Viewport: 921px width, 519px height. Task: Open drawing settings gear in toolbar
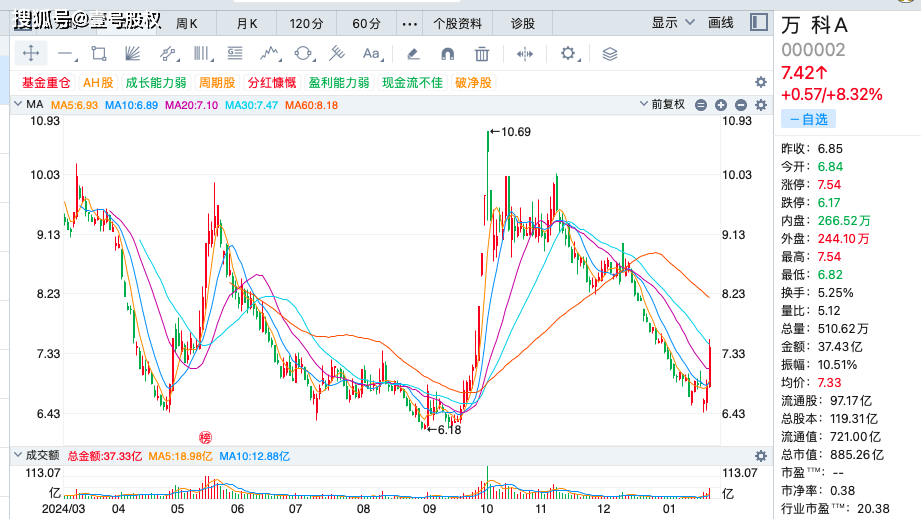569,54
